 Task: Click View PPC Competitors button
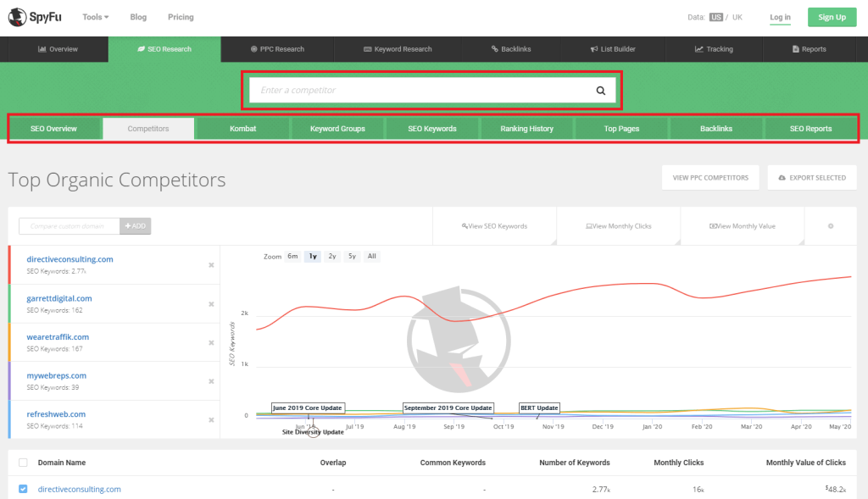(x=710, y=178)
